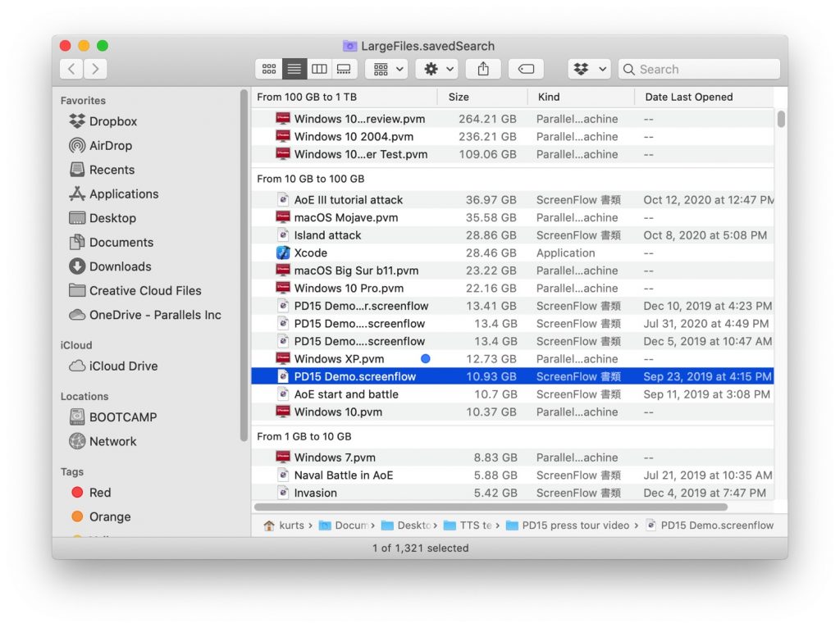Switch to icon view in the toolbar
The image size is (840, 628).
269,69
